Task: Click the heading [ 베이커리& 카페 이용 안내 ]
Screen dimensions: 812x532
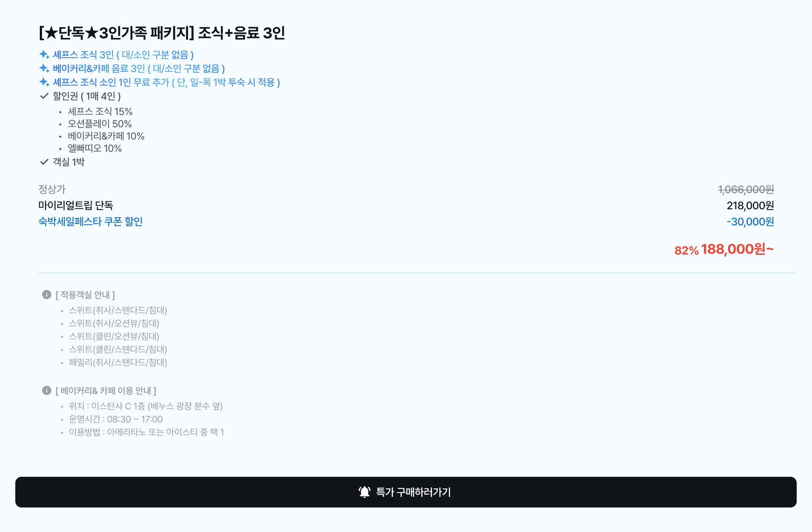Action: (106, 390)
